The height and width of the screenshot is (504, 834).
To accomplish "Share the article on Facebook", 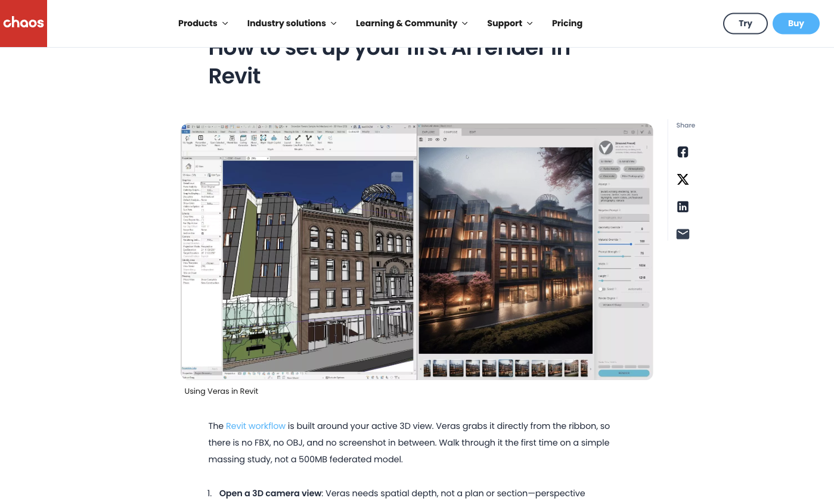I will 683,152.
